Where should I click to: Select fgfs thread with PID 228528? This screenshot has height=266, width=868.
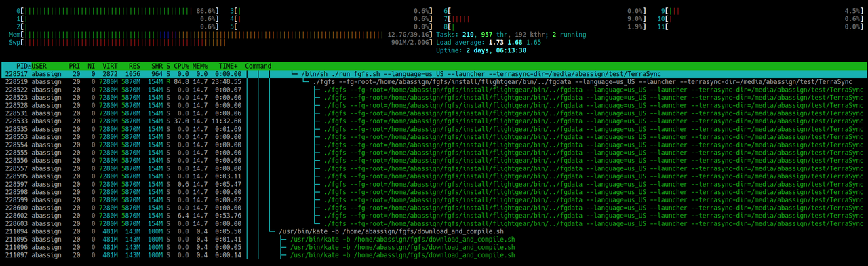434,105
